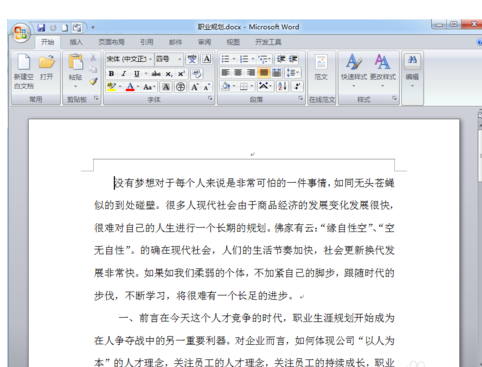
Task: Switch to the 插入 tab
Action: click(x=76, y=42)
